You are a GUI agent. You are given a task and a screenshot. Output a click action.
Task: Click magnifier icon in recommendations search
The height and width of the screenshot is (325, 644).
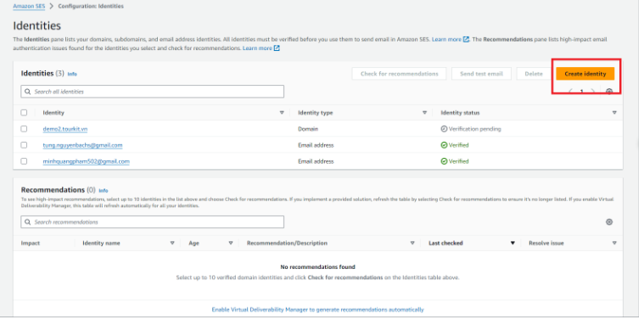pos(27,221)
